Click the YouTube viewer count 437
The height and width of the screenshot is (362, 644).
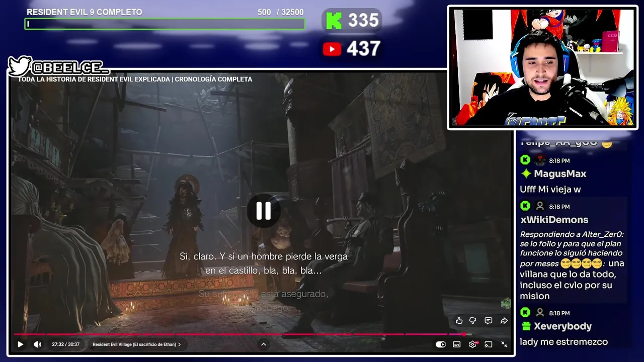pyautogui.click(x=363, y=49)
